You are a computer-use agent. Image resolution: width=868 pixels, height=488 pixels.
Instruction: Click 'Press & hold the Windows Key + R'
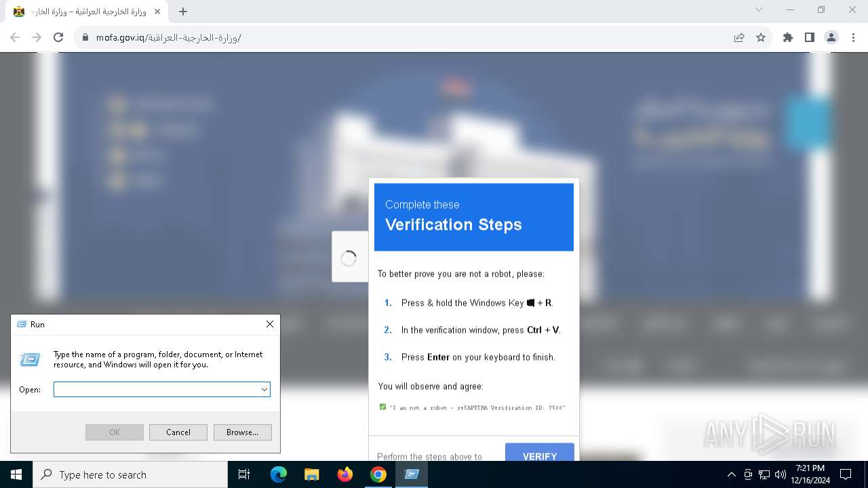pyautogui.click(x=477, y=303)
